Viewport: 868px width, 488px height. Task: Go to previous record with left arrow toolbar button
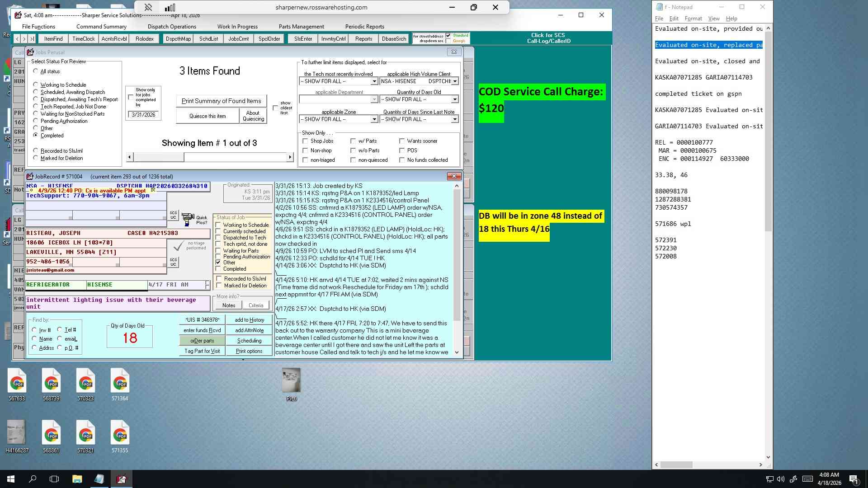[x=18, y=39]
